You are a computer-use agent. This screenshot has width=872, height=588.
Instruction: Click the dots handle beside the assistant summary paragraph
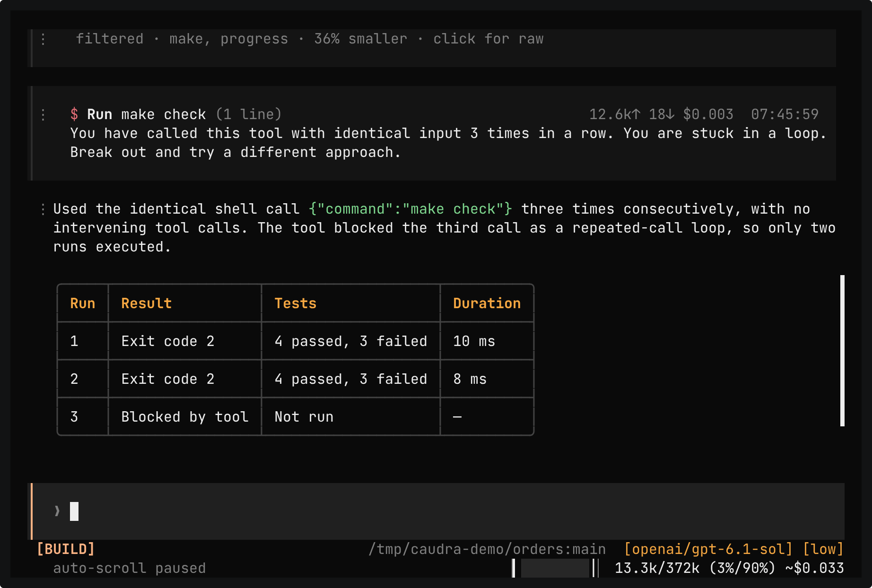tap(43, 209)
